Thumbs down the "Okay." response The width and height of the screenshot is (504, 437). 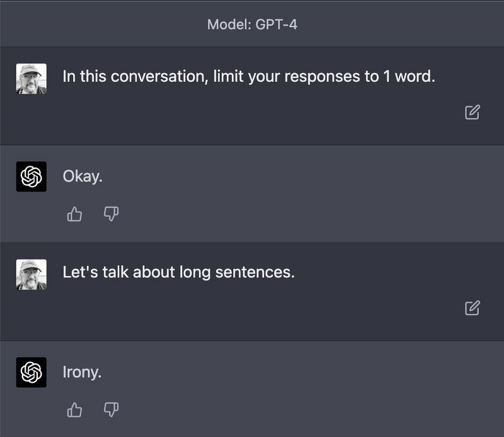pyautogui.click(x=111, y=215)
